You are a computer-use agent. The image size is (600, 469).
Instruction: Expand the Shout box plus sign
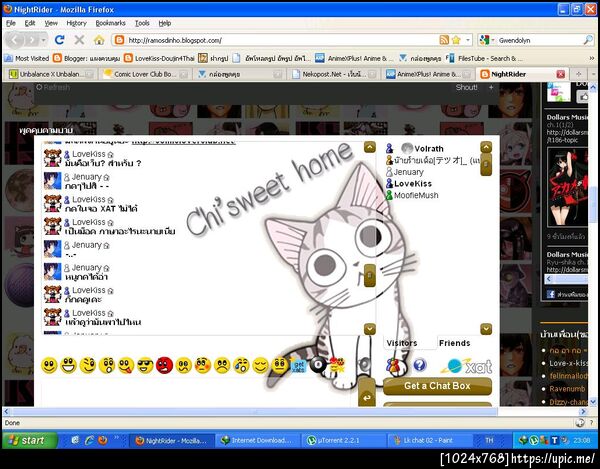pyautogui.click(x=491, y=87)
